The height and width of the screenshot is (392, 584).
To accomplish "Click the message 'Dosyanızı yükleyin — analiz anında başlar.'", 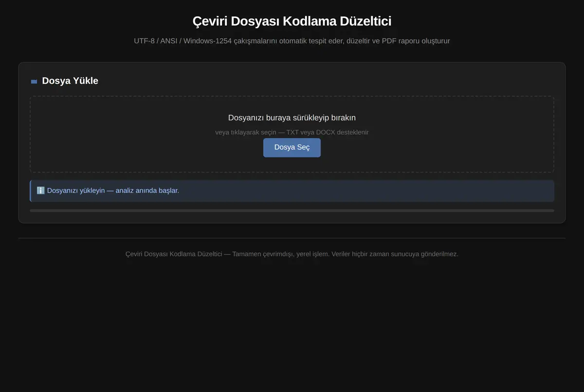I will (x=113, y=190).
